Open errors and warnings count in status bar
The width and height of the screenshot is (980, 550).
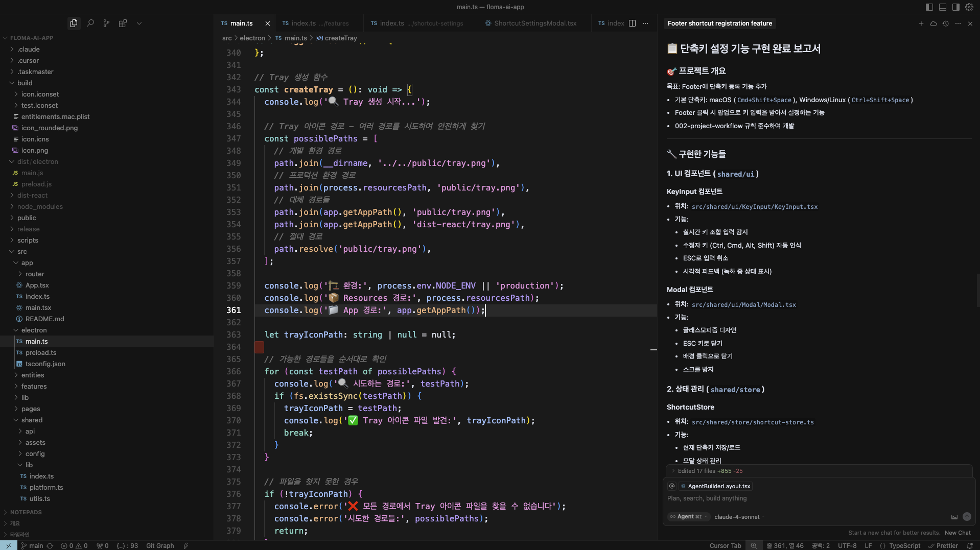point(74,546)
